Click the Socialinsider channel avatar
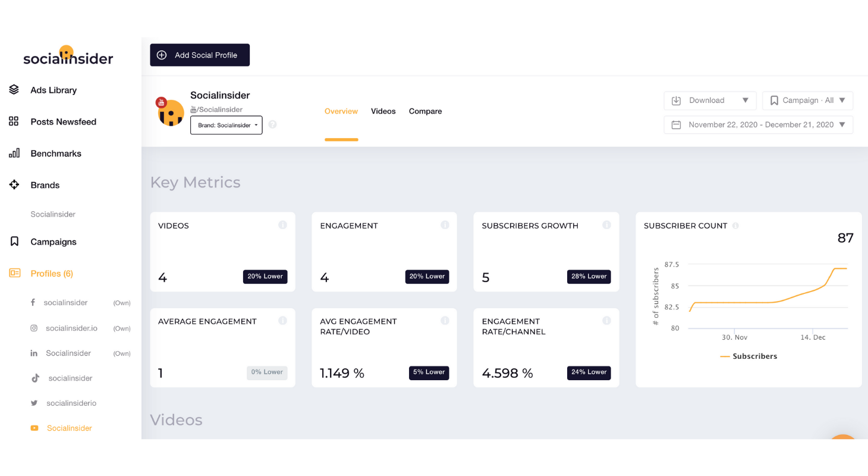This screenshot has width=868, height=476. point(170,112)
